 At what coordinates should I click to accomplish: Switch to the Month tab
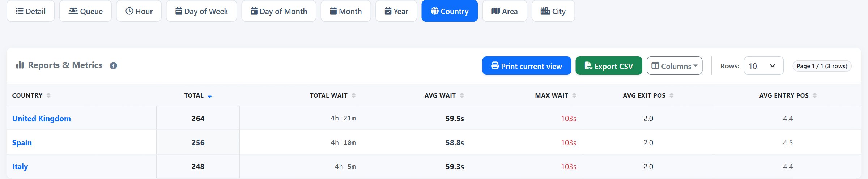[346, 11]
